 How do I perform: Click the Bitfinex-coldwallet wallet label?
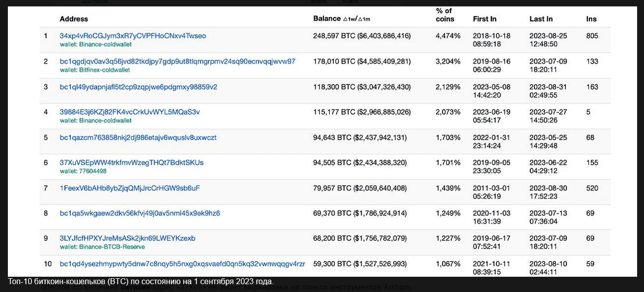[x=95, y=70]
